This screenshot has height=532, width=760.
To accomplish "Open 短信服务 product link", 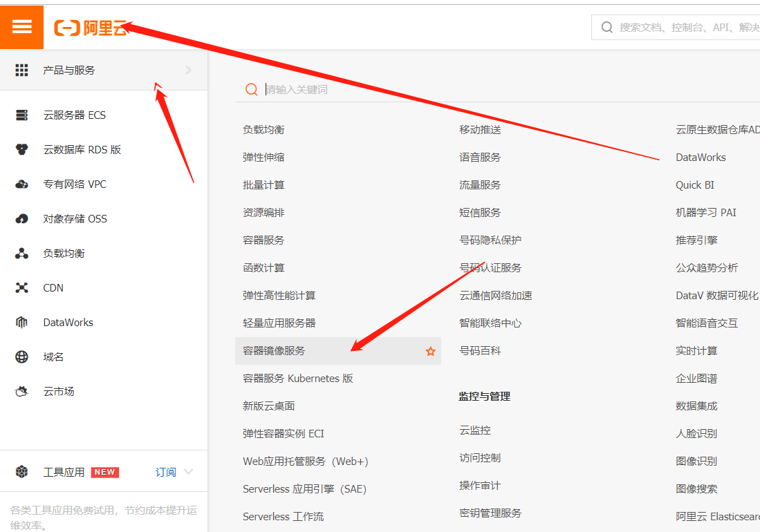I will pos(481,213).
